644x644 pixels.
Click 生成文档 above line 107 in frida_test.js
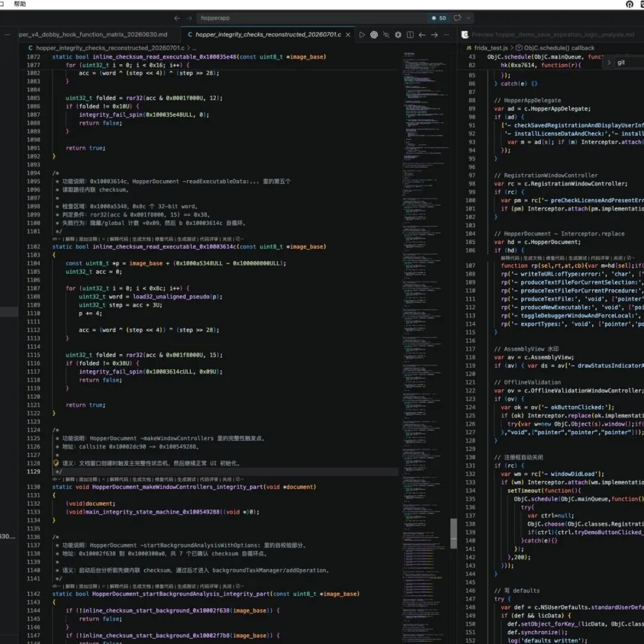(534, 258)
